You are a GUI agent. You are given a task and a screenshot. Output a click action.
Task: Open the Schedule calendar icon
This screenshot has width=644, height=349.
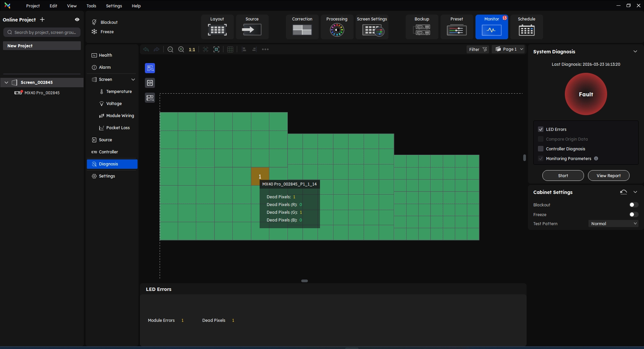pos(526,30)
